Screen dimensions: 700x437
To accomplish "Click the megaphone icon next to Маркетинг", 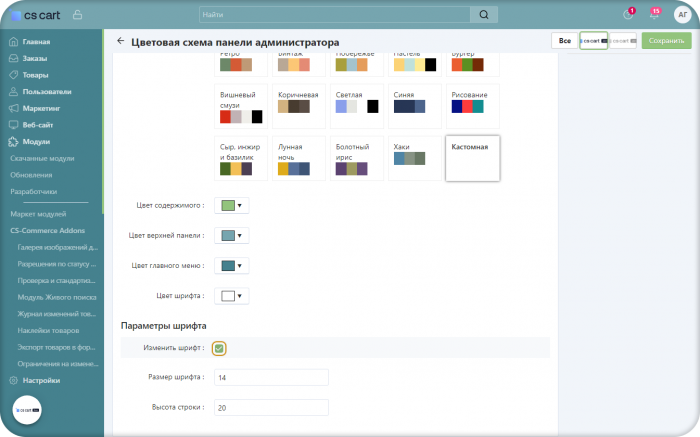I will 13,108.
